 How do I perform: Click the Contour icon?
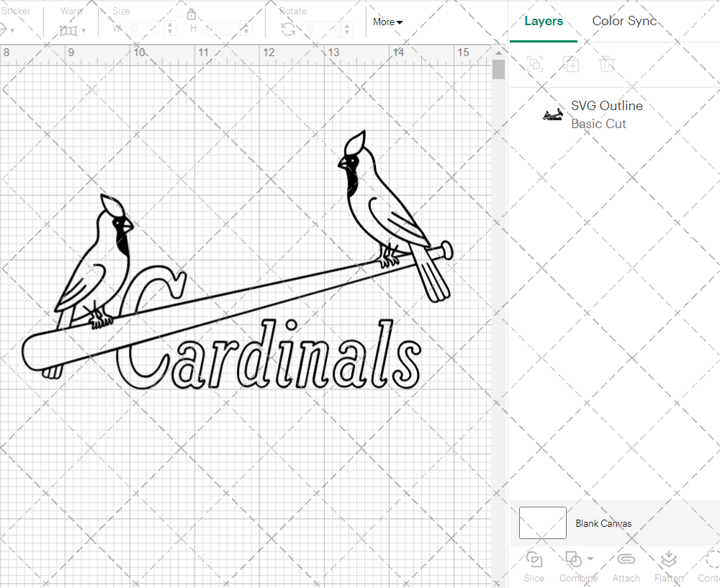coord(711,560)
